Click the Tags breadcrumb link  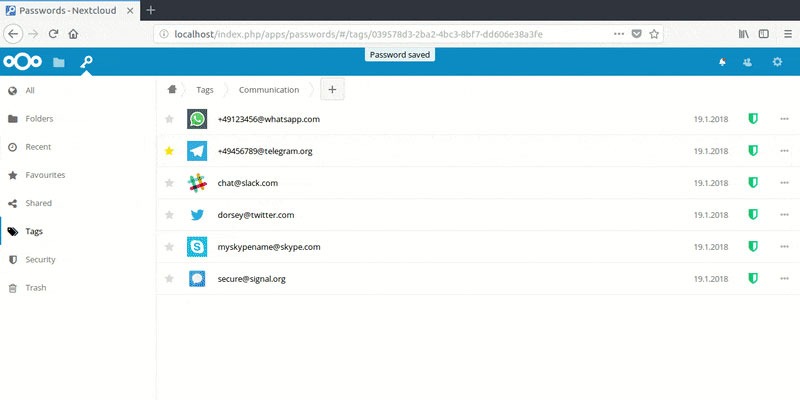click(205, 90)
